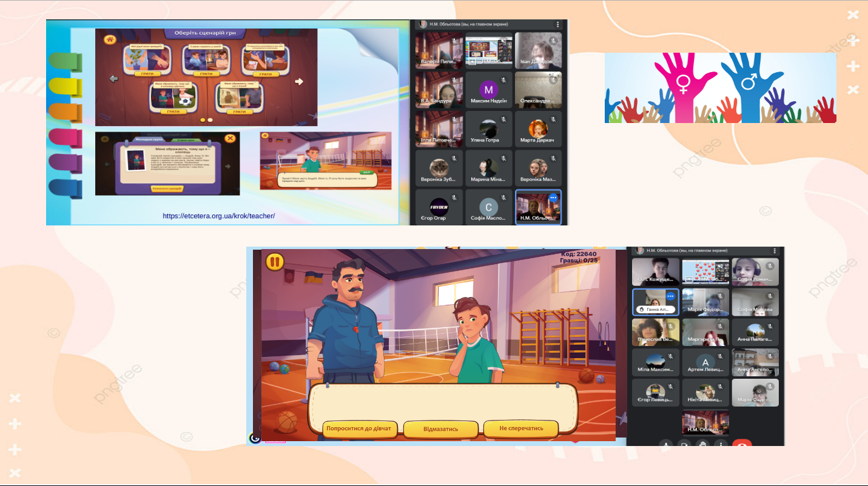This screenshot has height=486, width=868.
Task: Select the Ілля Литовче... participant tile
Action: pos(439,130)
